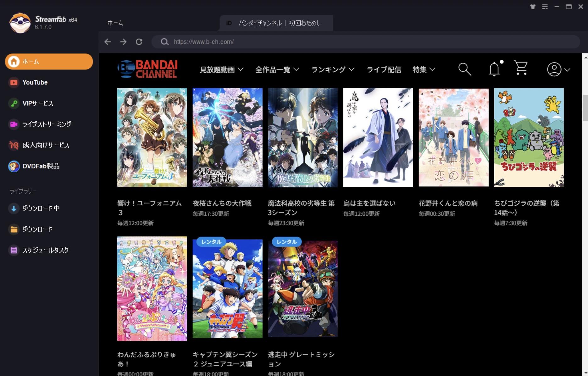588x376 pixels.
Task: Open ダウンロード中 library section
Action: [49, 208]
